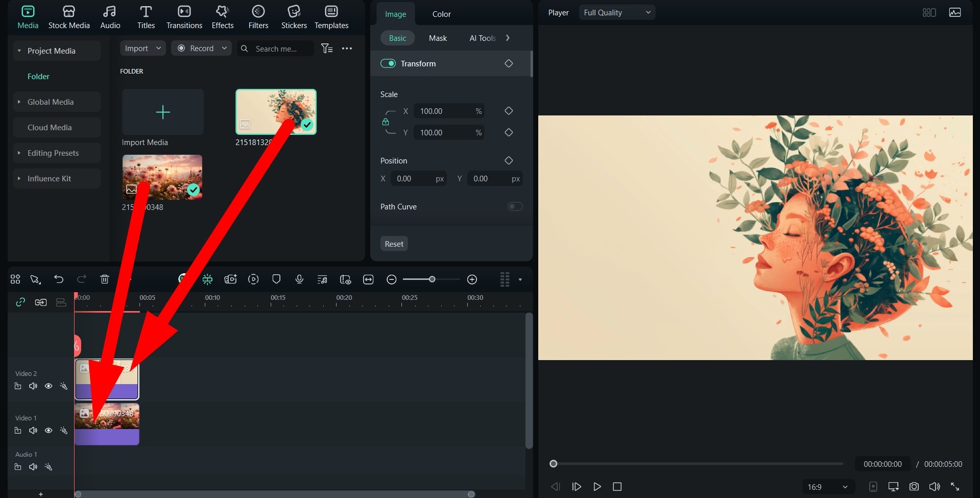980x498 pixels.
Task: Hide the Video 2 track
Action: click(49, 386)
